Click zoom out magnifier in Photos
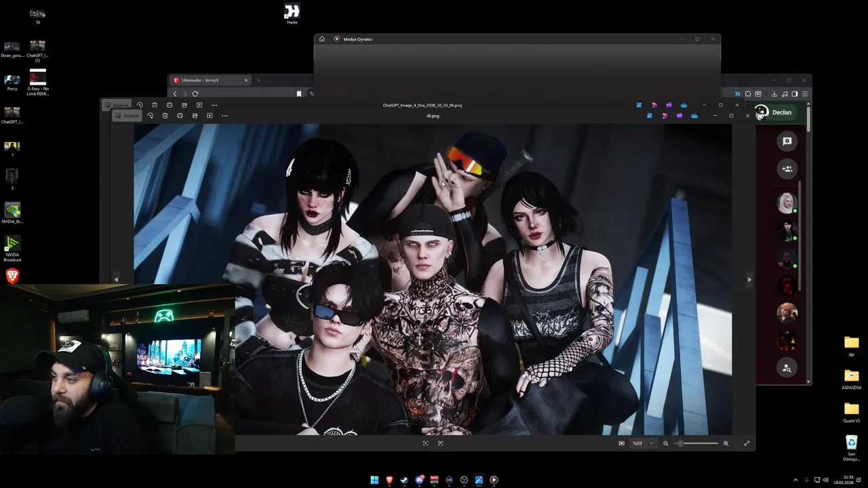 tap(665, 443)
